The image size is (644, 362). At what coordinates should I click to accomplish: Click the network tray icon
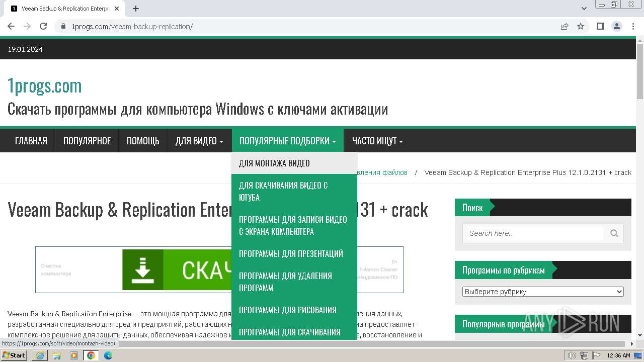click(x=584, y=355)
